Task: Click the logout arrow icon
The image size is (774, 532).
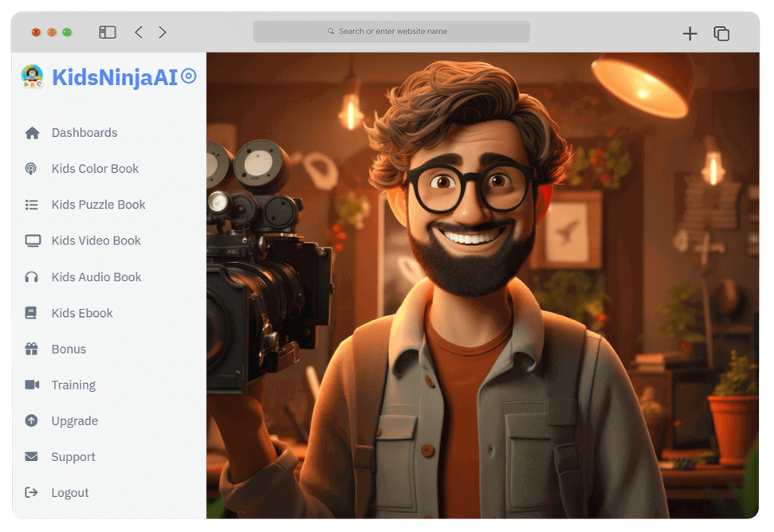Action: pos(31,492)
